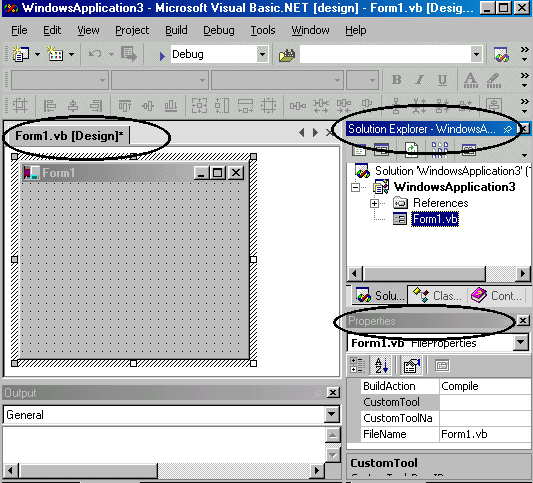Click the View Designer icon in Solution Explorer

pos(381,149)
